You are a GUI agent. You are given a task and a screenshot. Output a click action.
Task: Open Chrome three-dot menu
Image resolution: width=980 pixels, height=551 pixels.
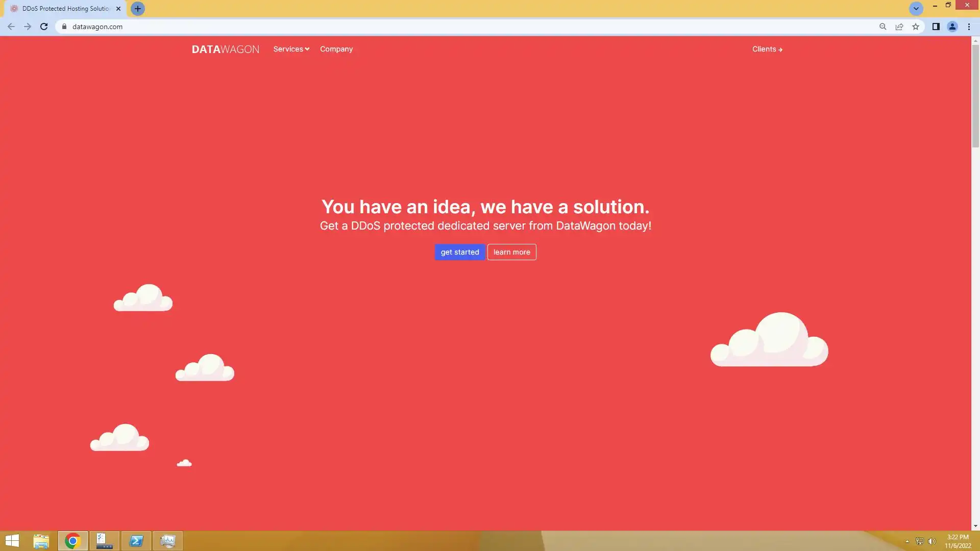(969, 27)
